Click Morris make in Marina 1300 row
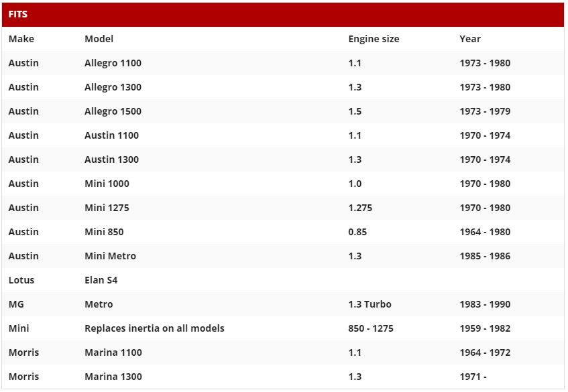This screenshot has width=568, height=392. pyautogui.click(x=23, y=377)
